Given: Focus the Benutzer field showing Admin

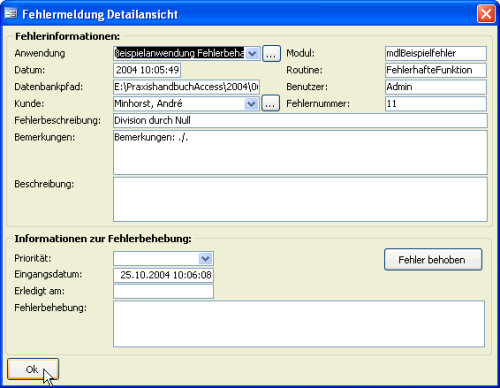Looking at the screenshot, I should (436, 87).
